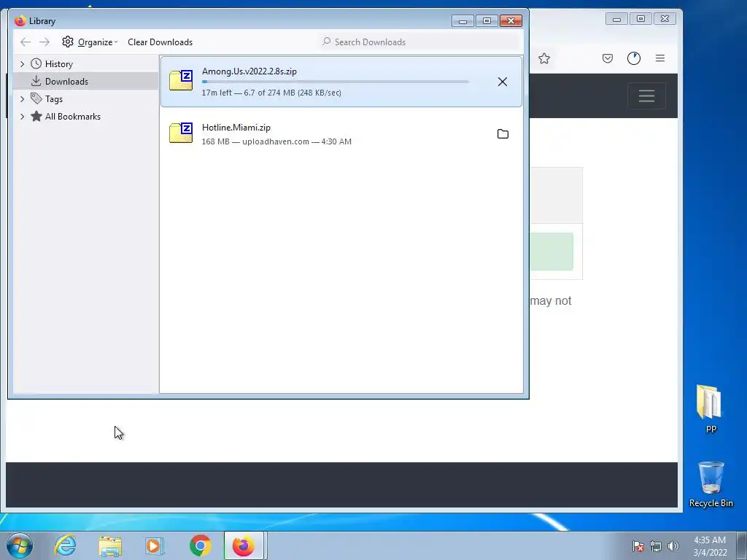
Task: Click the Show desktop button
Action: tap(742, 545)
